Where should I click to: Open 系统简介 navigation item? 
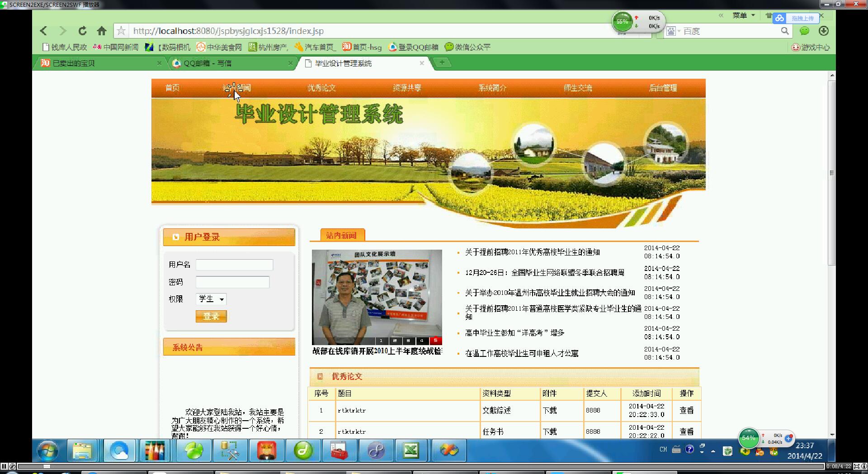point(492,88)
